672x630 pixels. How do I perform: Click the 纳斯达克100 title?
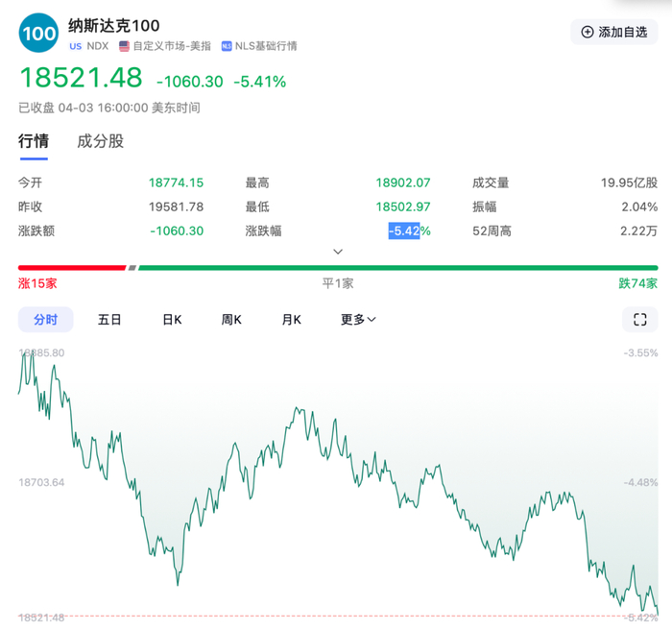[x=114, y=26]
